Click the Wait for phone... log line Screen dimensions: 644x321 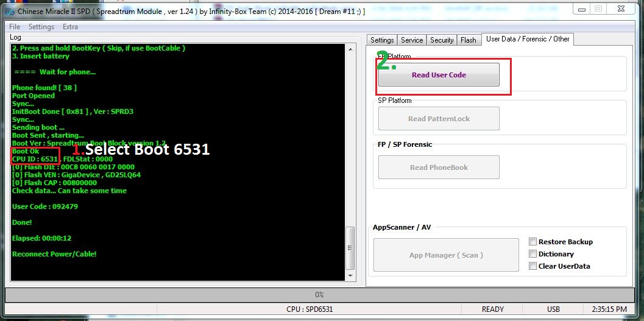tap(55, 72)
